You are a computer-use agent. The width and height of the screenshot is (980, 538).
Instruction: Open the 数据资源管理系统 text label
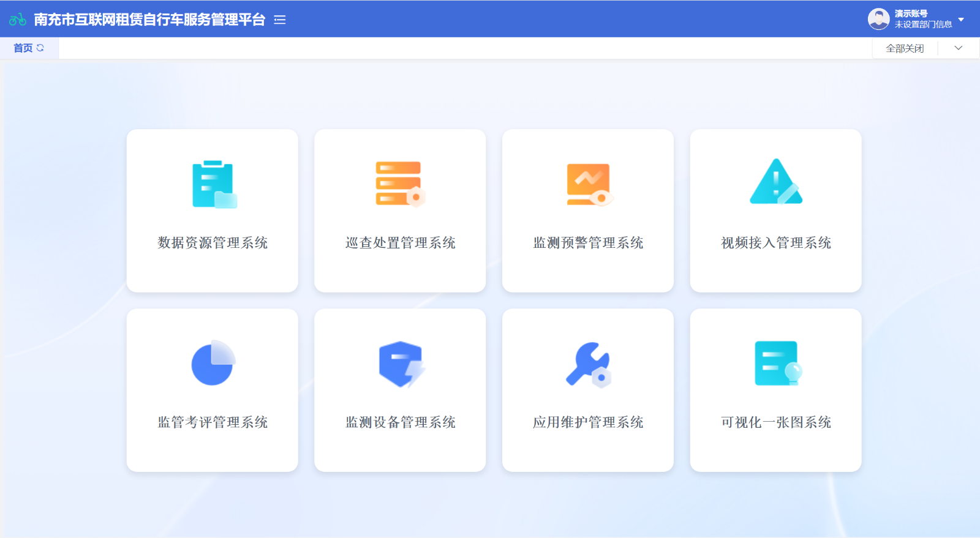[213, 243]
